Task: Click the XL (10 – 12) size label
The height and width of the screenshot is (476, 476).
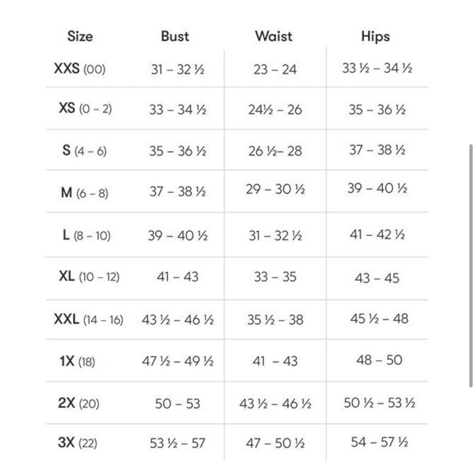Action: [x=89, y=276]
